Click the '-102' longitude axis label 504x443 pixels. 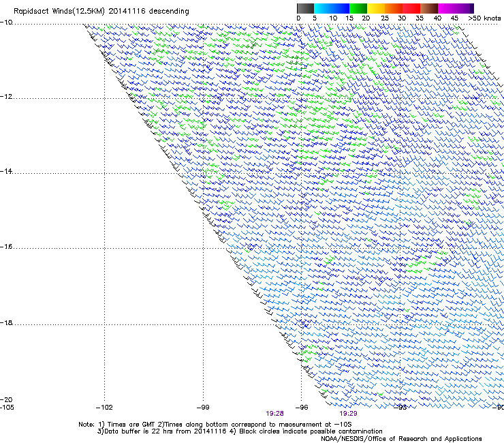[104, 408]
